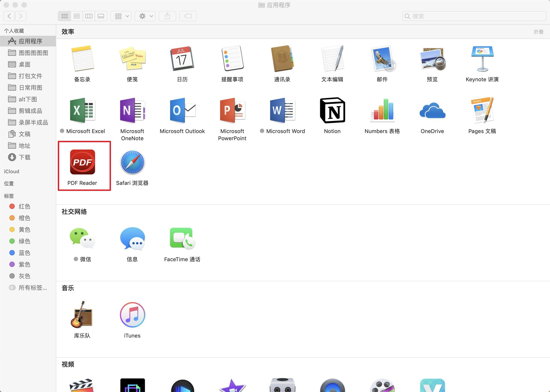Select the Notion app icon
550x392 pixels.
pos(332,110)
